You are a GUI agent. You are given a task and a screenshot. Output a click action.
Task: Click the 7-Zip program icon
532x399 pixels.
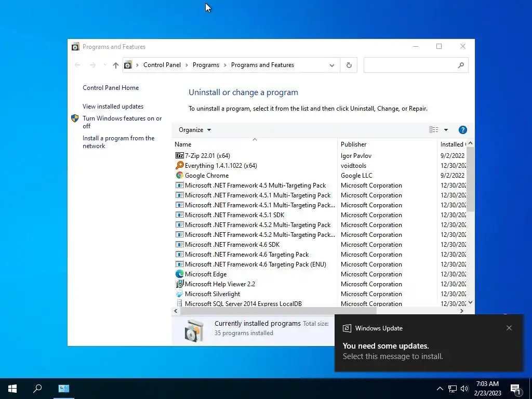(x=179, y=155)
